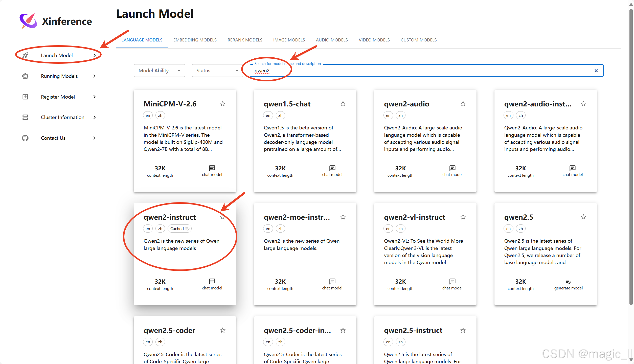Favorite the qwen2-audio model with its star

[x=463, y=104]
